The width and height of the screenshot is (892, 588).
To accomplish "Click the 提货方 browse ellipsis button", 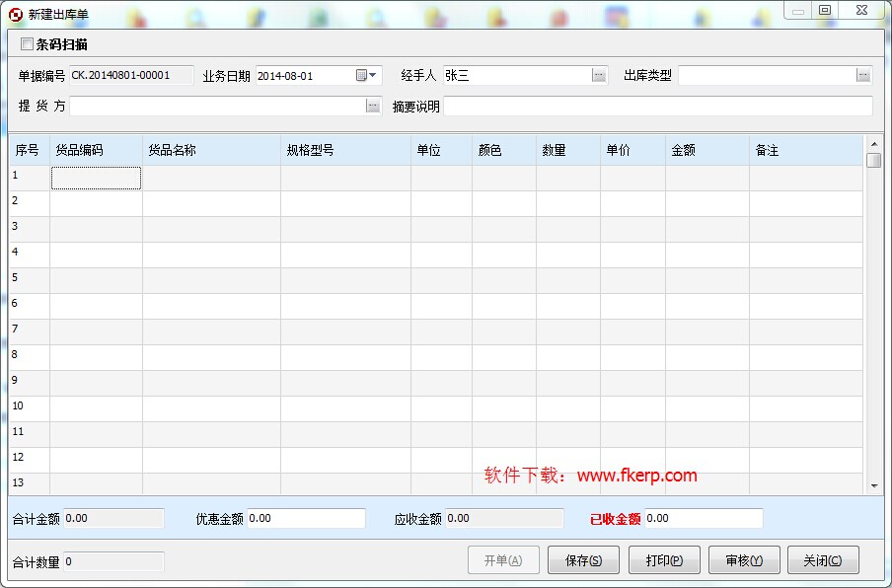I will pos(373,106).
